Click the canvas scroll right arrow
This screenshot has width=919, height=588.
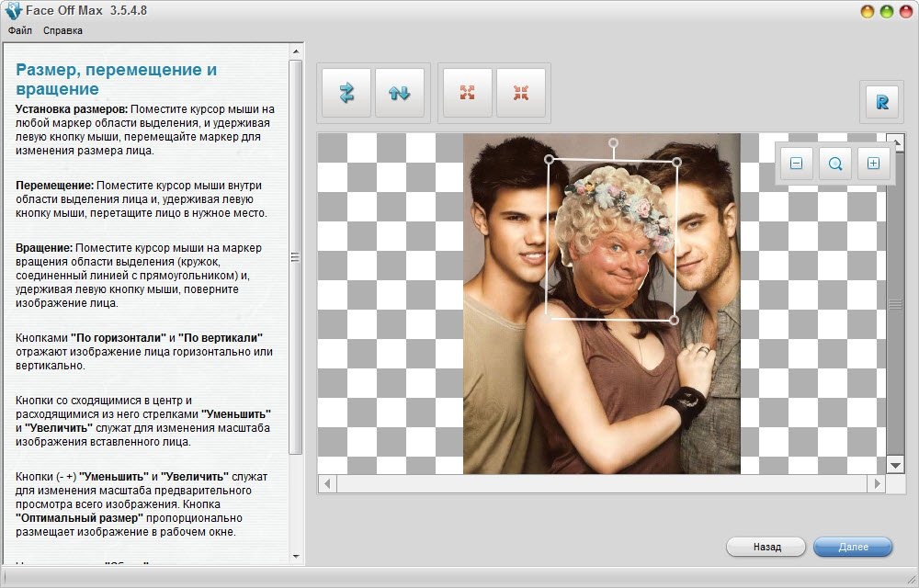[x=877, y=484]
